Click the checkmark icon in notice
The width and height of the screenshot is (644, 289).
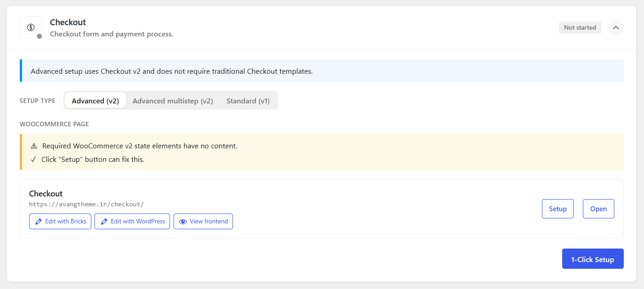point(34,160)
